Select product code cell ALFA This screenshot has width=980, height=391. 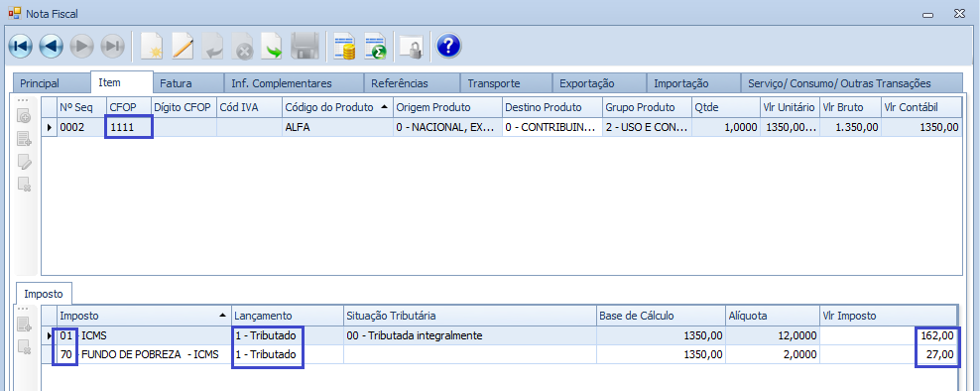[x=337, y=128]
